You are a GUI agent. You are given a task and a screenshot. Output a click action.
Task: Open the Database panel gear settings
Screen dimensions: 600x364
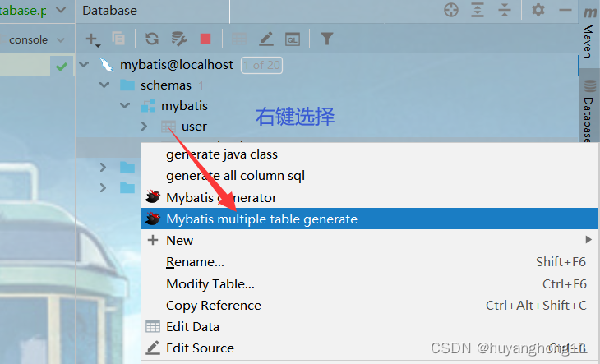pyautogui.click(x=538, y=10)
